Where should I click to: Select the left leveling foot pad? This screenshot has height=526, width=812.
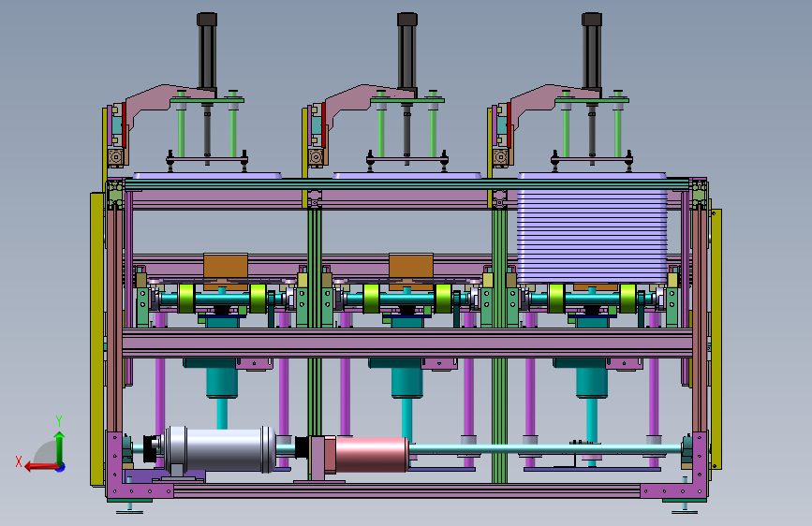(x=129, y=512)
